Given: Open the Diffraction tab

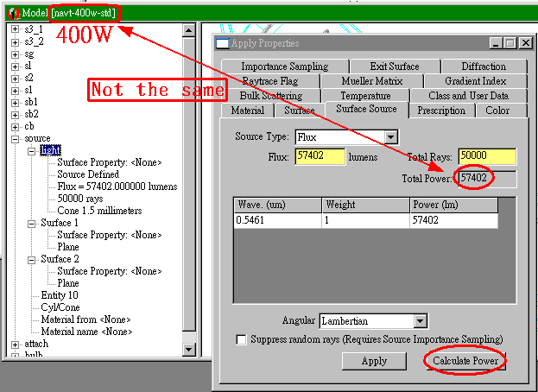Looking at the screenshot, I should tap(484, 66).
